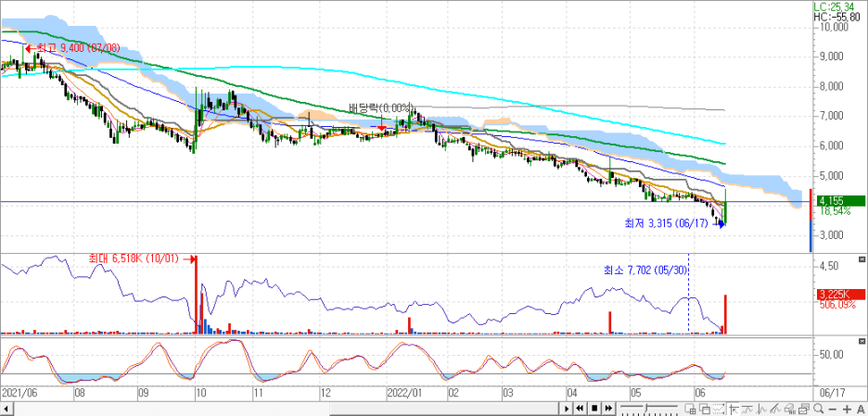This screenshot has height=416, width=868.
Task: Click the 배당락(0.00%) ex-dividend label
Action: (x=381, y=107)
